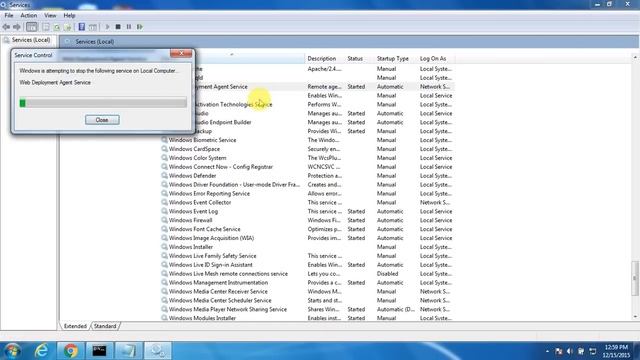This screenshot has width=640, height=360.
Task: Click the gear icon beside Windows Firewall
Action: tap(164, 220)
